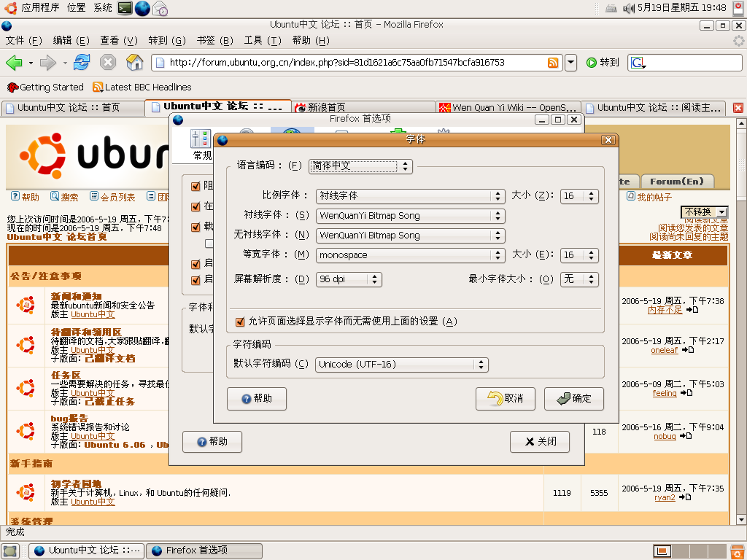Open the Trash icon in bottom panel
The width and height of the screenshot is (747, 560).
coord(737,551)
